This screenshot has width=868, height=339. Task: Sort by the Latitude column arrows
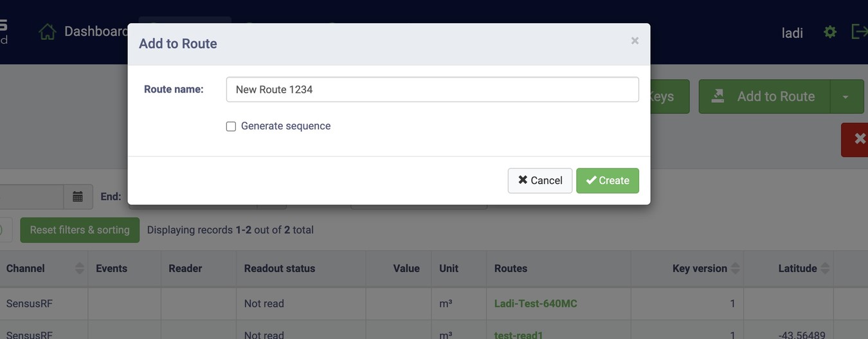click(826, 268)
